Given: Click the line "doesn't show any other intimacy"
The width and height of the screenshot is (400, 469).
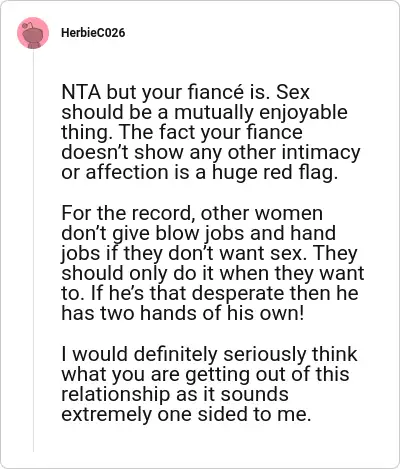Looking at the screenshot, I should pyautogui.click(x=211, y=153).
